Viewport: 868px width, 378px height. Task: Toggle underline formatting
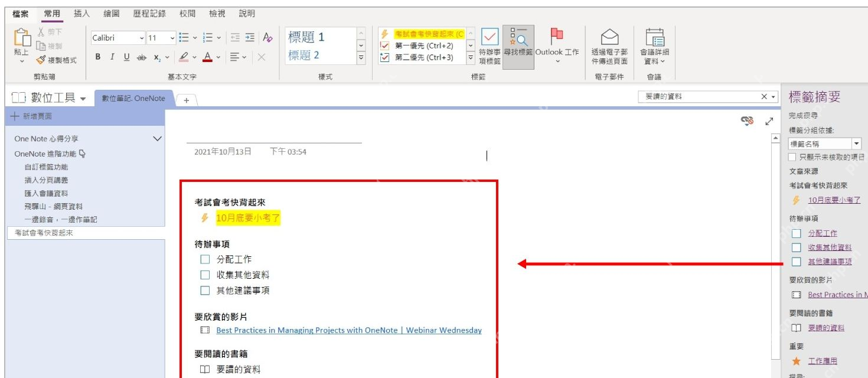click(126, 57)
